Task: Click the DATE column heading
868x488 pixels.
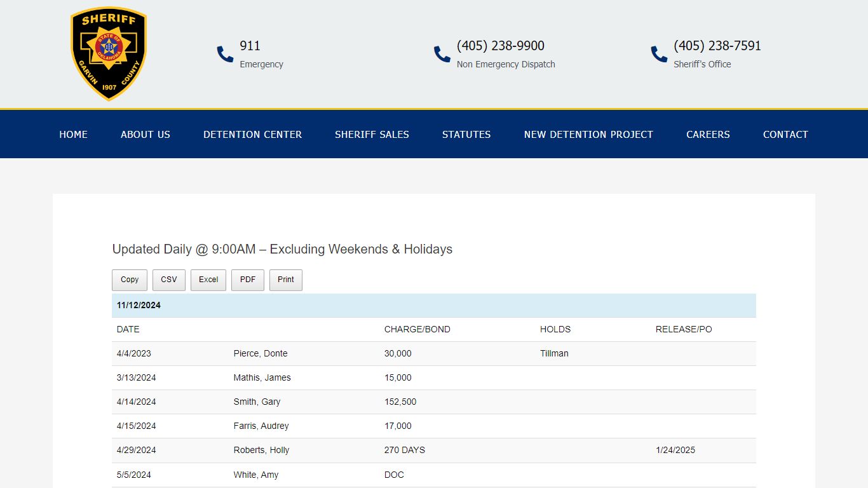Action: 128,330
